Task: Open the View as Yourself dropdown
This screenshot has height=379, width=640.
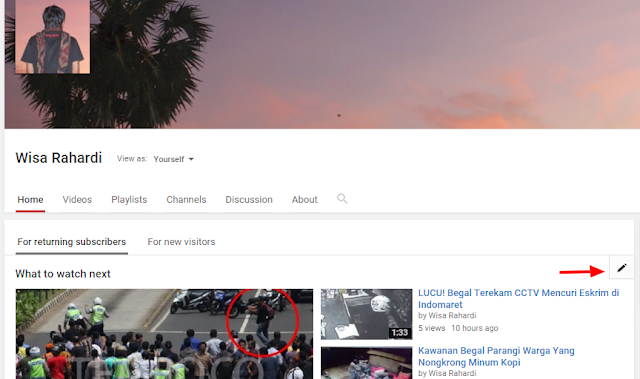Action: 173,159
